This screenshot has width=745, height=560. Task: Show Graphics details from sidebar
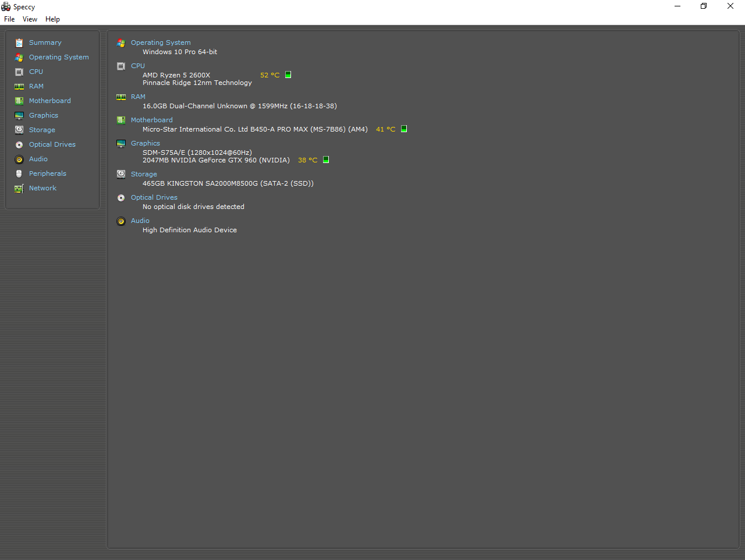point(44,115)
